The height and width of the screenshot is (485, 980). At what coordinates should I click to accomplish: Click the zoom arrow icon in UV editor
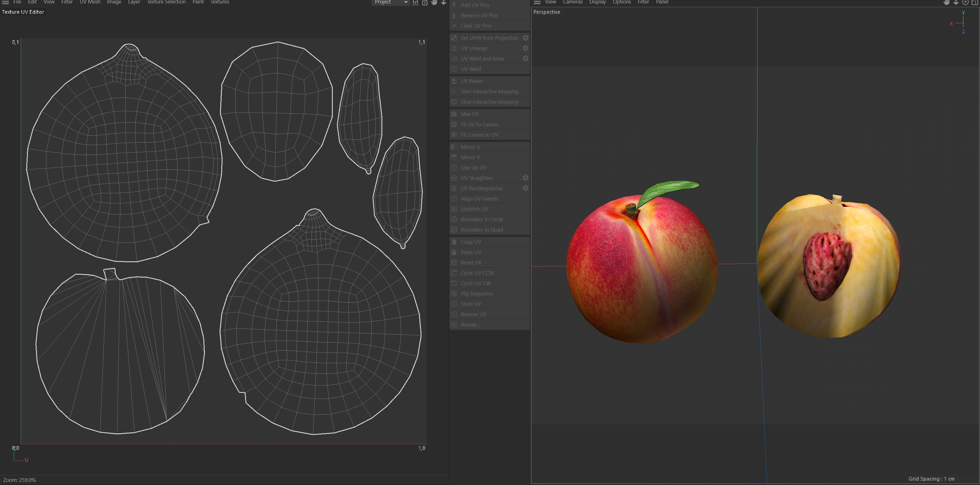pyautogui.click(x=443, y=2)
